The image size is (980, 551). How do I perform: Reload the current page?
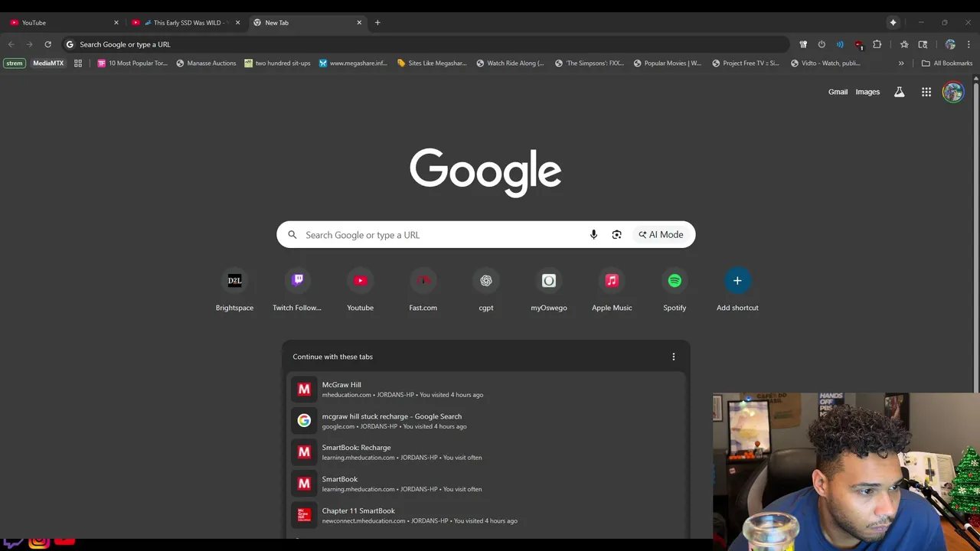47,44
